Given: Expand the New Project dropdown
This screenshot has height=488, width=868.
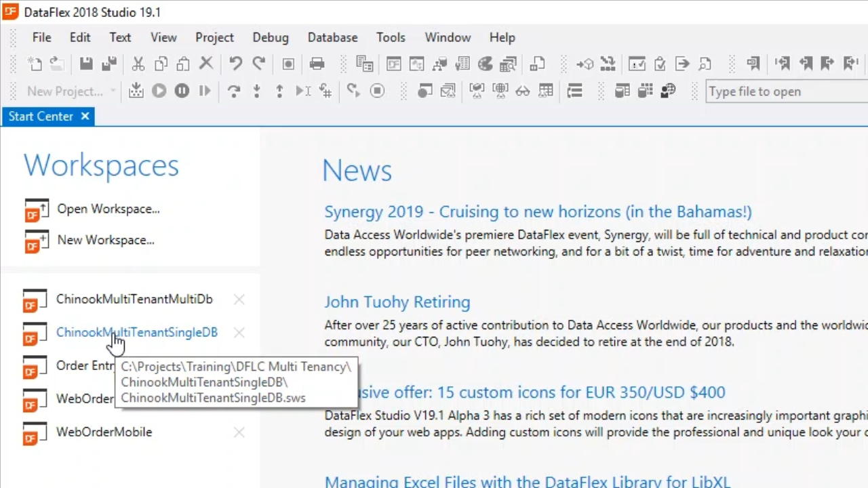Looking at the screenshot, I should [x=113, y=91].
